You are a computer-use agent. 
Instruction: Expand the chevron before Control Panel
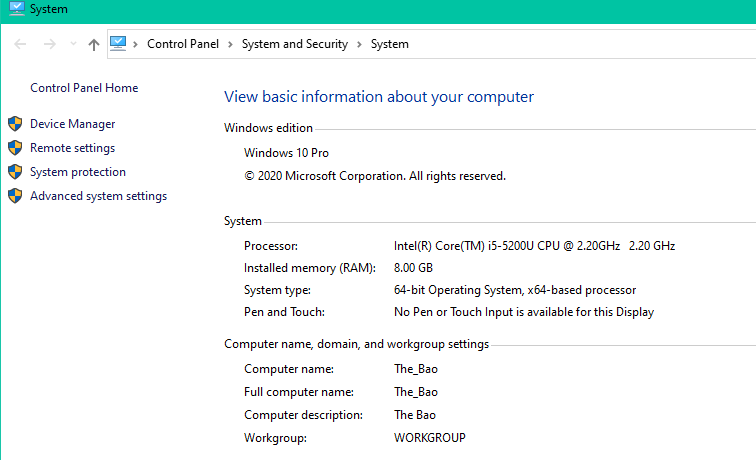135,44
